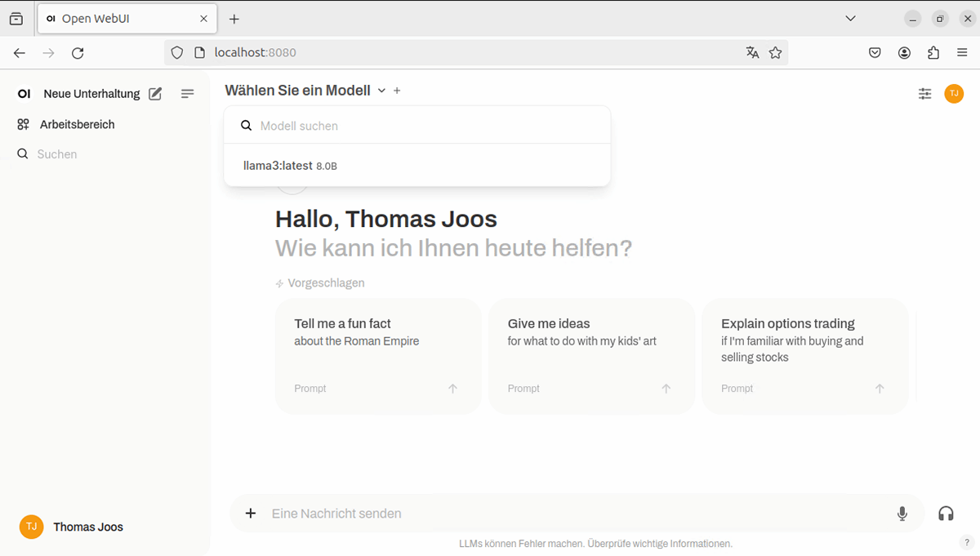This screenshot has width=980, height=556.
Task: Start a voice call with the headphones icon
Action: point(946,514)
